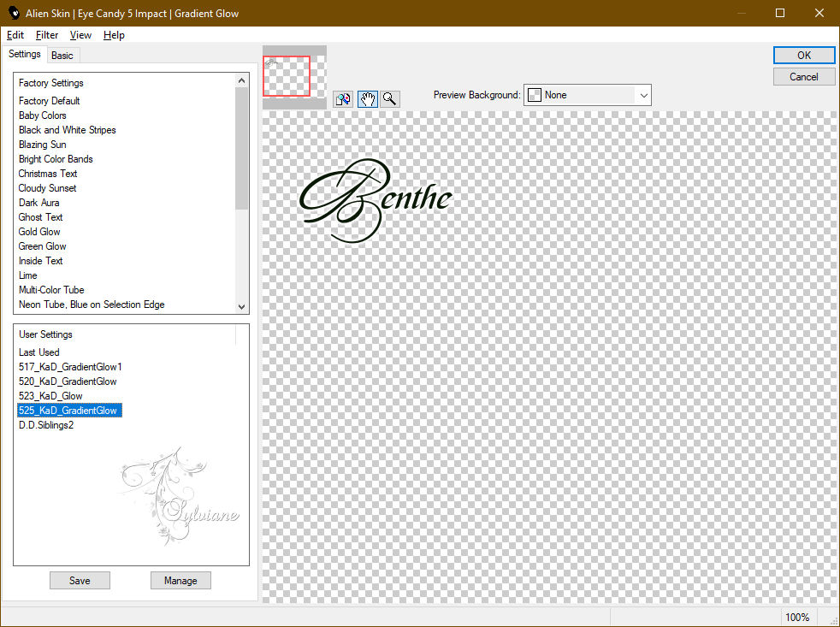Select 517_KaD_GradientGlow1 user setting
This screenshot has width=840, height=627.
[70, 367]
